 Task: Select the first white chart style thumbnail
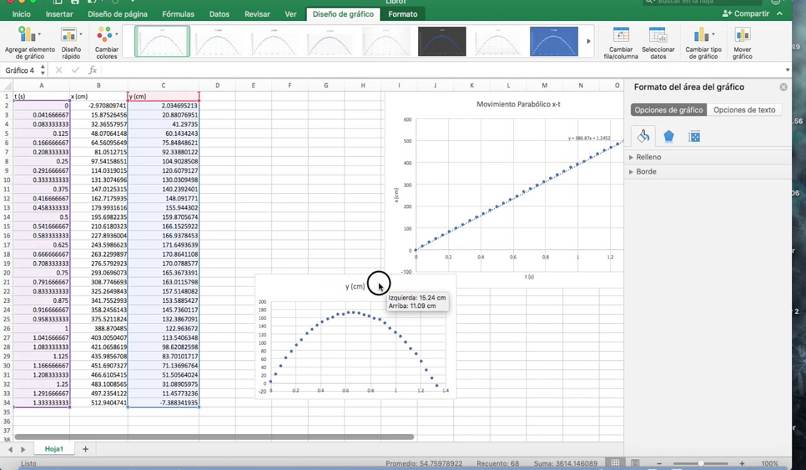click(162, 41)
